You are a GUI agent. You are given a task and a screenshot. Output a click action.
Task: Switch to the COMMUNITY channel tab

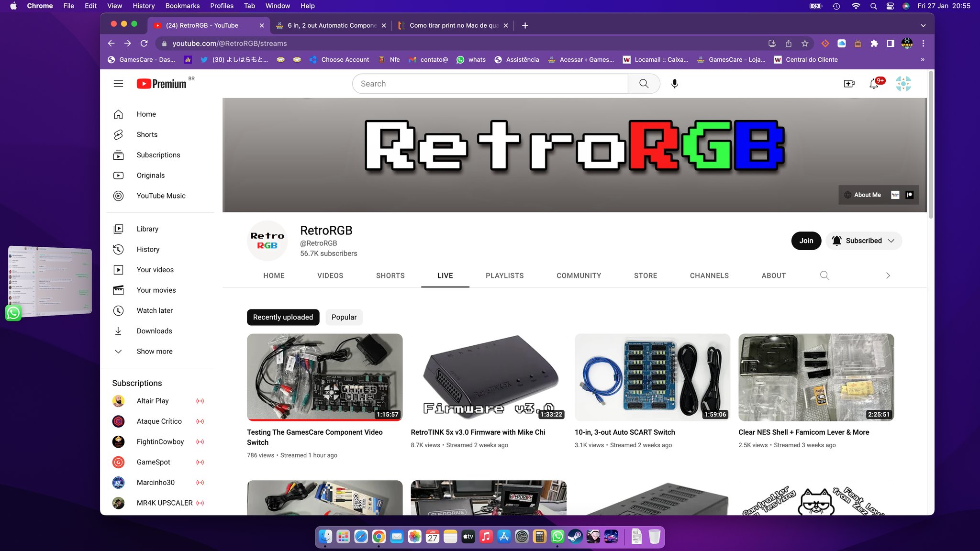(x=579, y=275)
